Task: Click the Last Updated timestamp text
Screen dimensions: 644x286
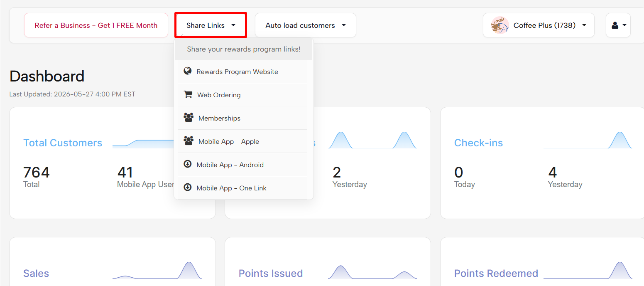Action: coord(72,94)
